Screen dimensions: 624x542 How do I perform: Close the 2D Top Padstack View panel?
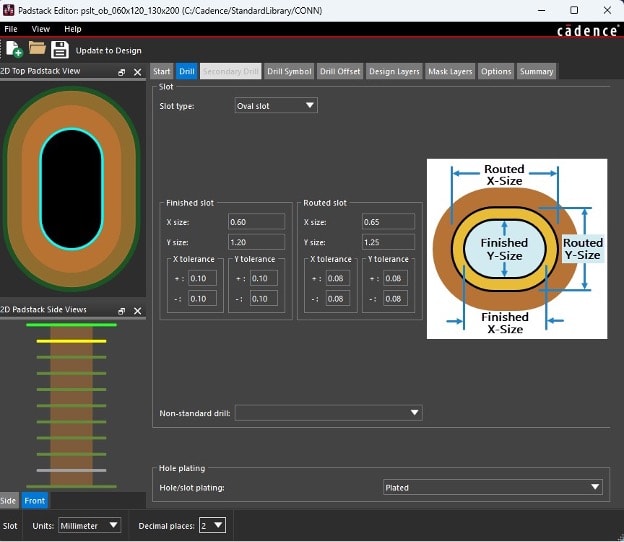pos(137,72)
